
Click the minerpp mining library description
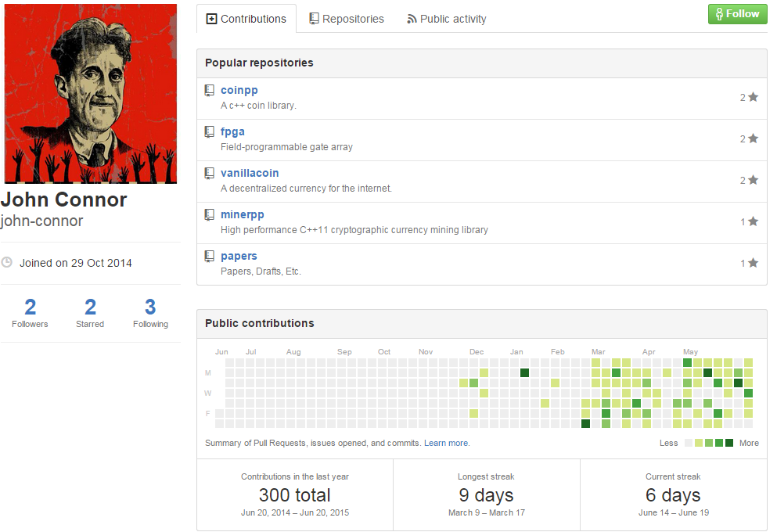pyautogui.click(x=354, y=230)
